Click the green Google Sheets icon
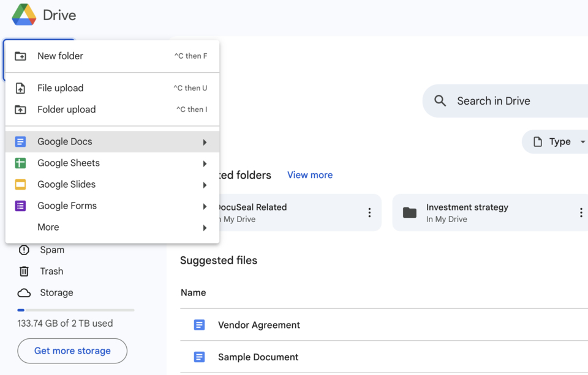This screenshot has height=375, width=588. 20,163
